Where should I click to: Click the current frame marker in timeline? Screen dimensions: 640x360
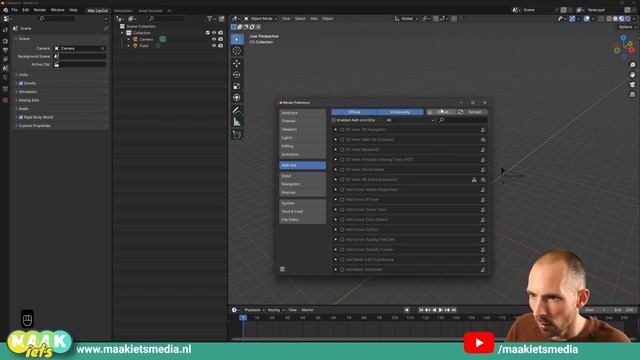pyautogui.click(x=243, y=318)
